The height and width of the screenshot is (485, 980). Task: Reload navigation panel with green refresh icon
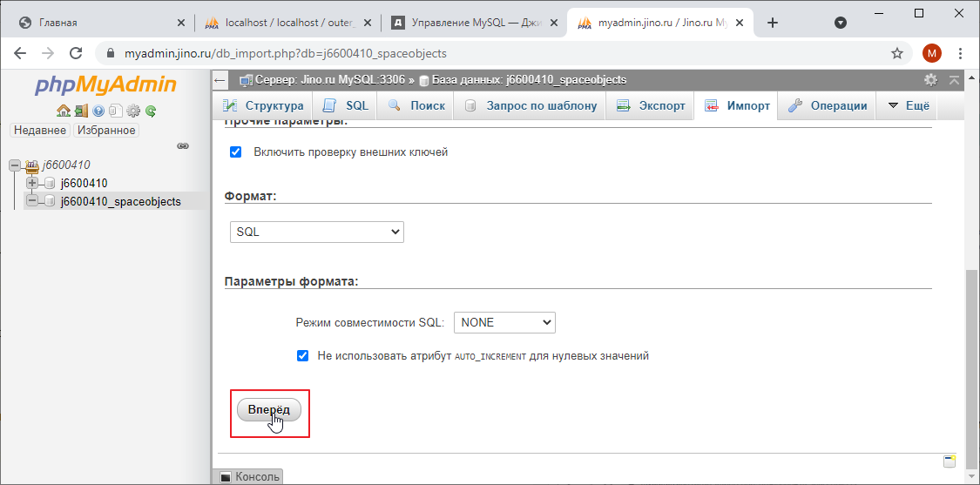pos(151,111)
